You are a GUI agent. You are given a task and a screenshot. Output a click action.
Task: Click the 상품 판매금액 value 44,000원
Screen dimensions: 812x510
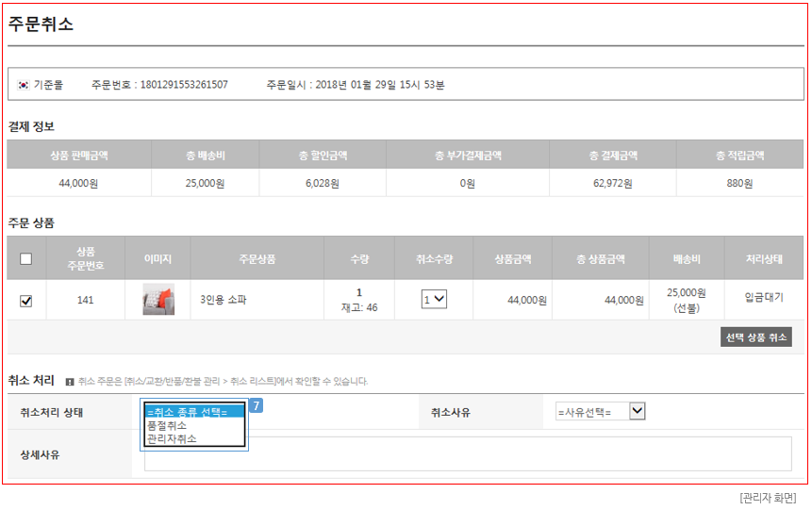coord(78,183)
